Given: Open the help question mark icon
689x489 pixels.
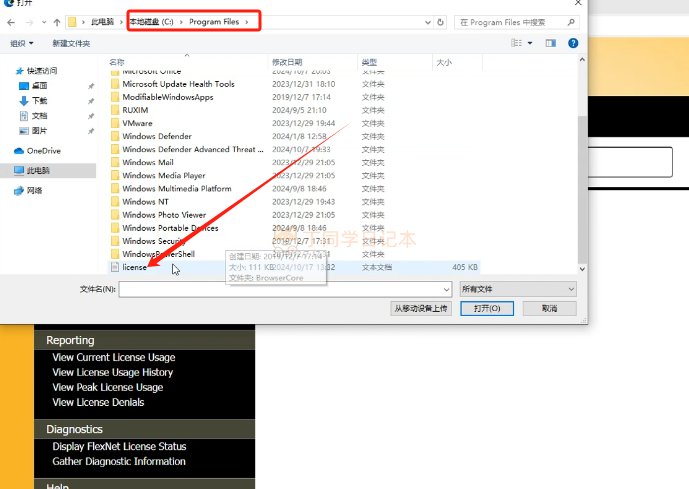Looking at the screenshot, I should point(573,43).
